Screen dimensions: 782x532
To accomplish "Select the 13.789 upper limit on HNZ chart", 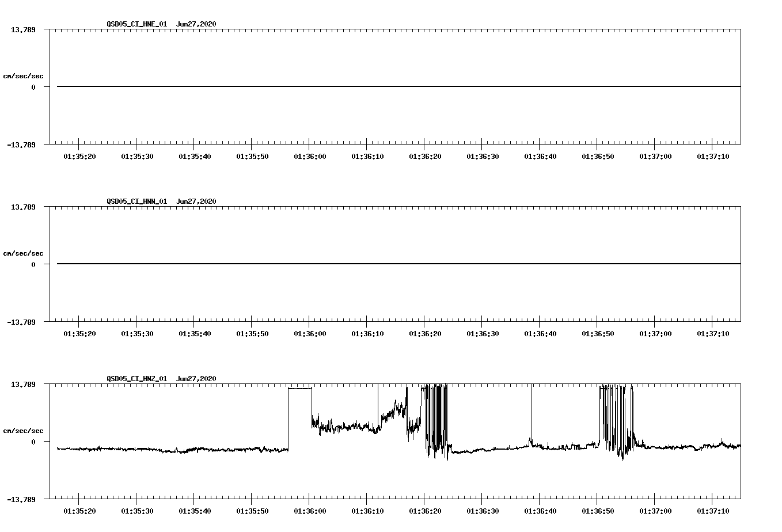I will [x=23, y=384].
